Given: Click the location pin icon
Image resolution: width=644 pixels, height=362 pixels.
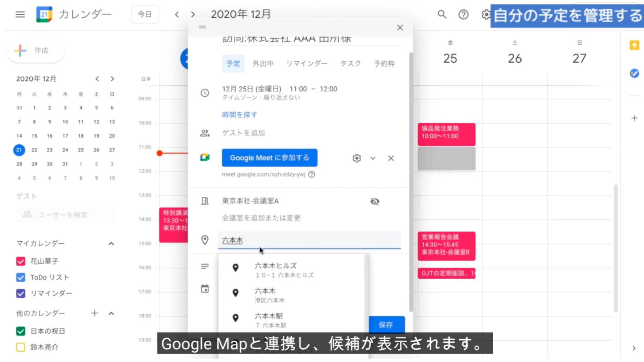Looking at the screenshot, I should coord(205,240).
